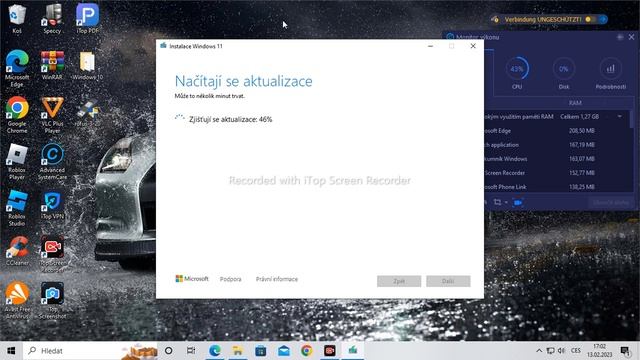
Task: Open Microsoft Edge from the taskbar
Action: click(x=214, y=351)
